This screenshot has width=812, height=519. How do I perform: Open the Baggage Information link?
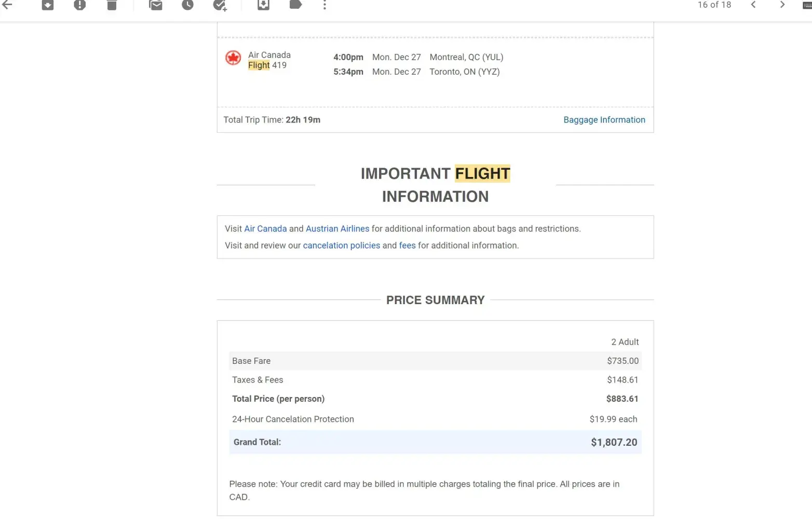pyautogui.click(x=604, y=120)
